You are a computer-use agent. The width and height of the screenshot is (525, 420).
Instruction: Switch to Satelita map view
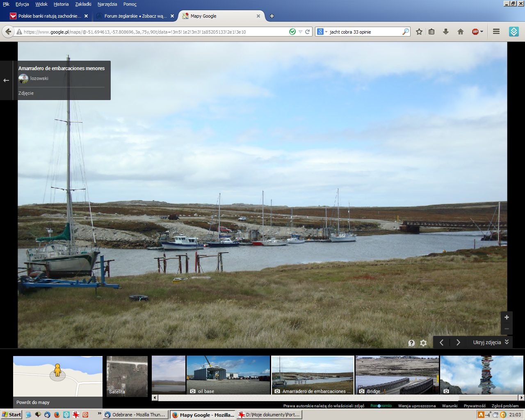(x=127, y=376)
